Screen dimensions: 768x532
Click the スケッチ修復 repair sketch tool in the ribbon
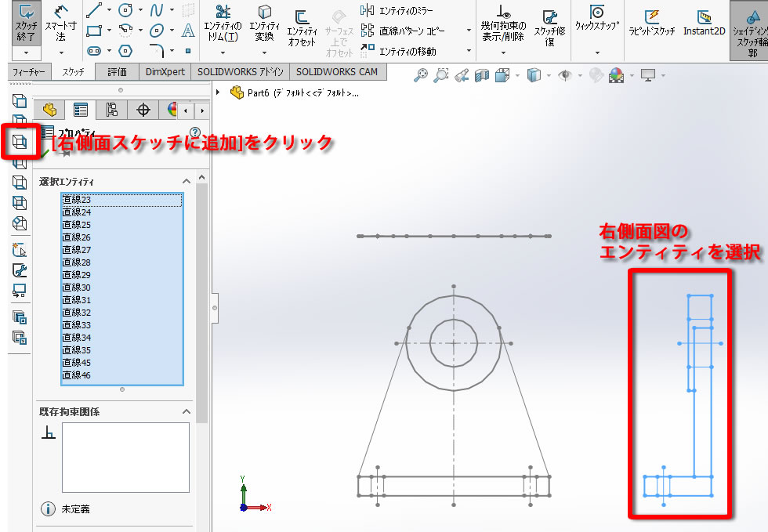click(549, 28)
